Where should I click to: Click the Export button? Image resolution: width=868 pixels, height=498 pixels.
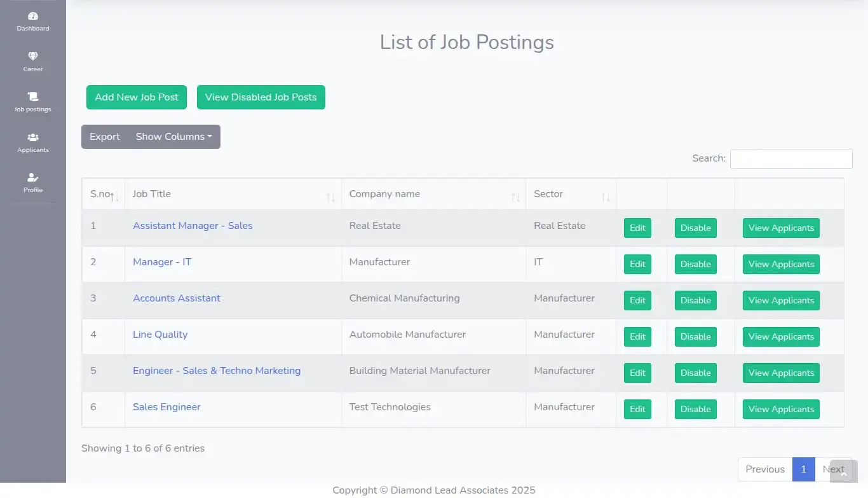coord(104,136)
